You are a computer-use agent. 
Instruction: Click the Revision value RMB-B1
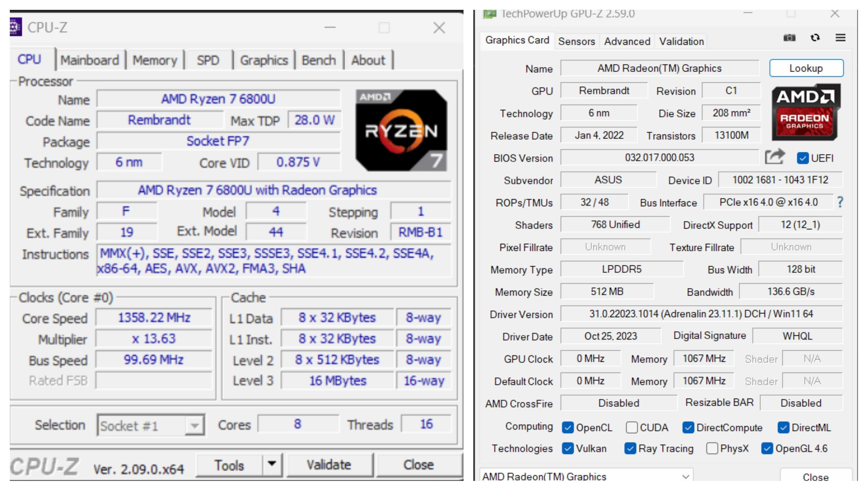(x=420, y=232)
